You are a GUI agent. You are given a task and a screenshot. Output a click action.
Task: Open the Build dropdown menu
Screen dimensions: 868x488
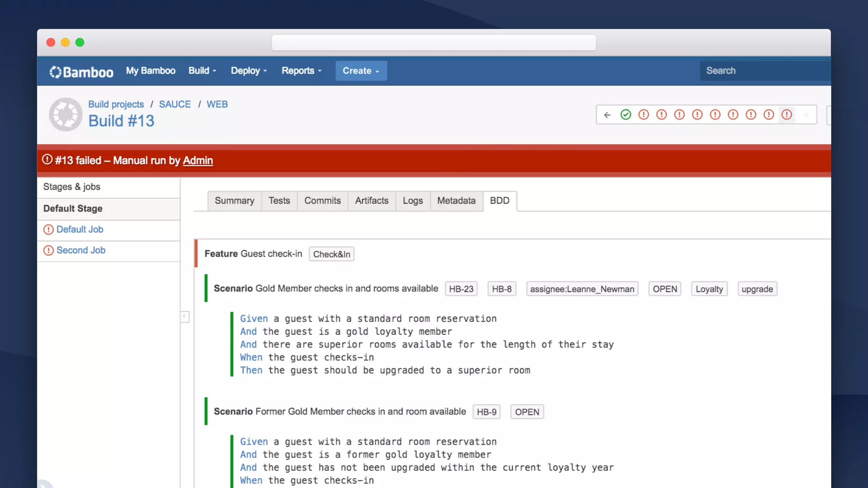pyautogui.click(x=202, y=71)
